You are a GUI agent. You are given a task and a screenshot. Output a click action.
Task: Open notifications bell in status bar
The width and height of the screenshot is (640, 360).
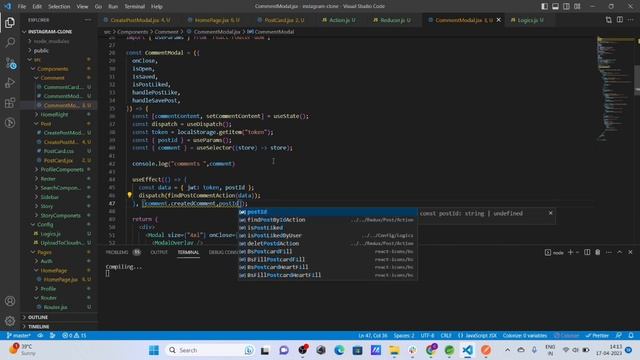pos(631,335)
